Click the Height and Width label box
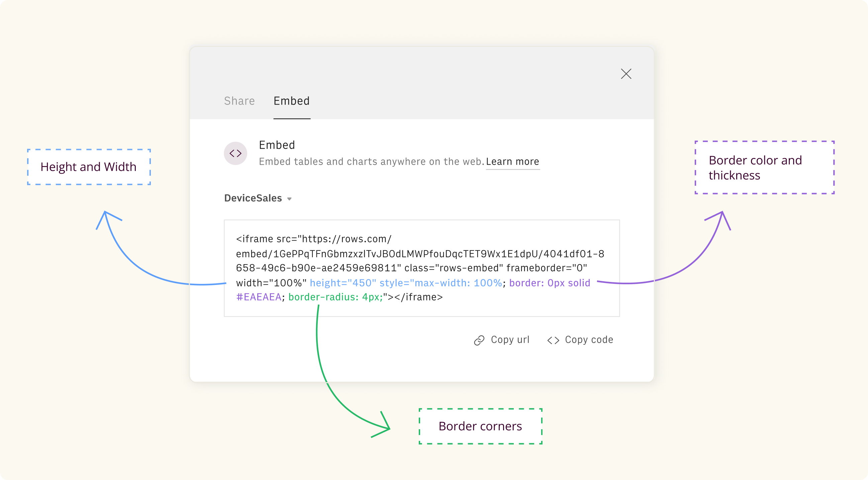Viewport: 868px width, 480px height. click(89, 167)
